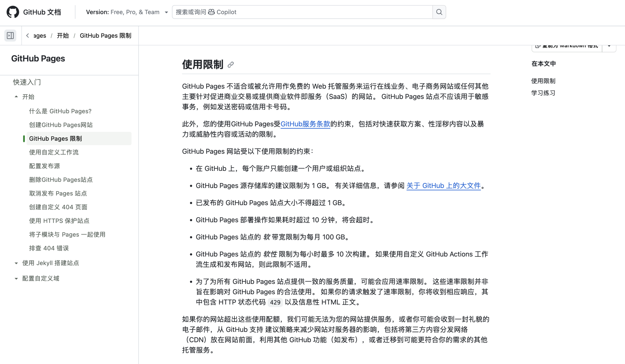Open 什么是 GitHub Pages? article
This screenshot has width=625, height=364.
point(60,111)
